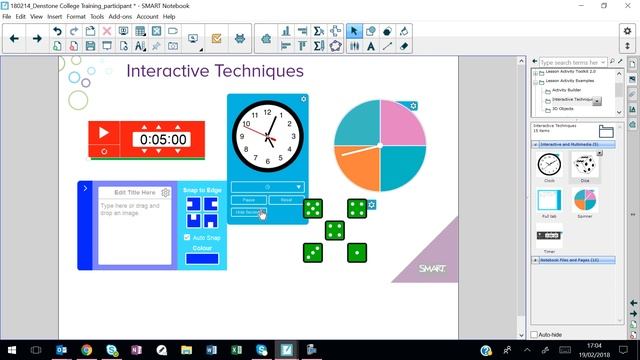Select the Regular Polygons tool
640x360 pixels.
[336, 46]
